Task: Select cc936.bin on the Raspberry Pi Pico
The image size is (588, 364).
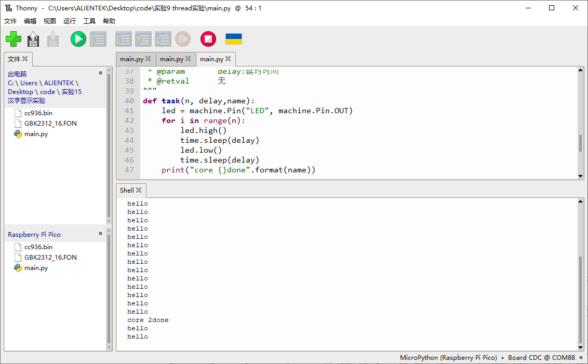Action: [x=38, y=247]
